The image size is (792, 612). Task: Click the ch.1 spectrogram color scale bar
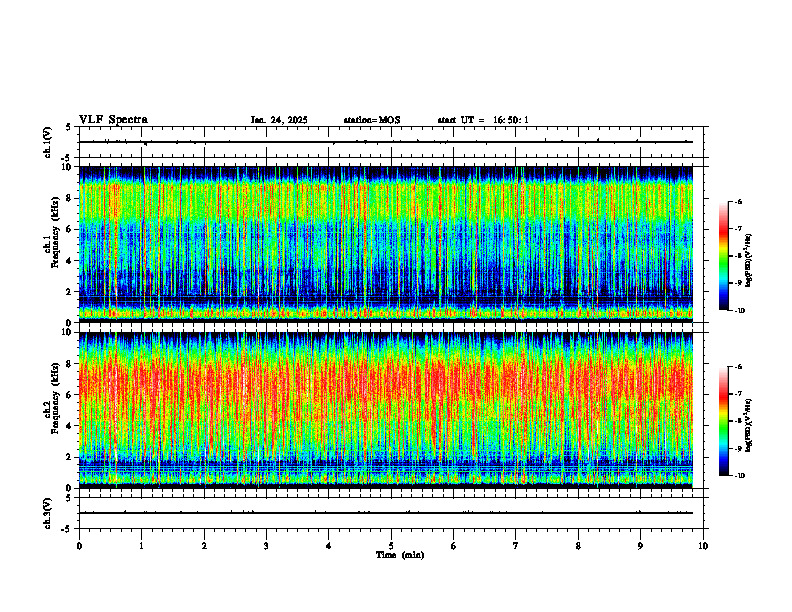click(724, 256)
